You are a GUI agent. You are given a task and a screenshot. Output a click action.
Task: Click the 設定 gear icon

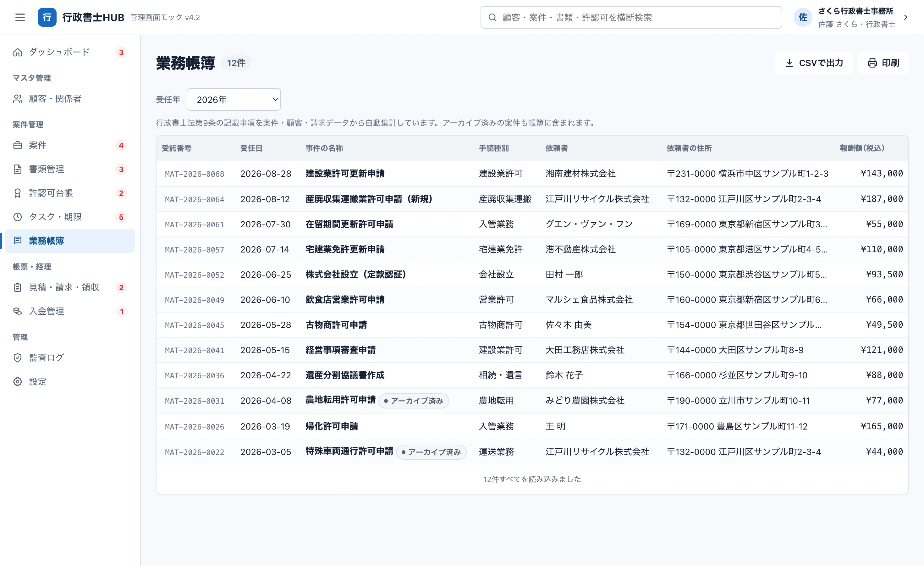(18, 382)
